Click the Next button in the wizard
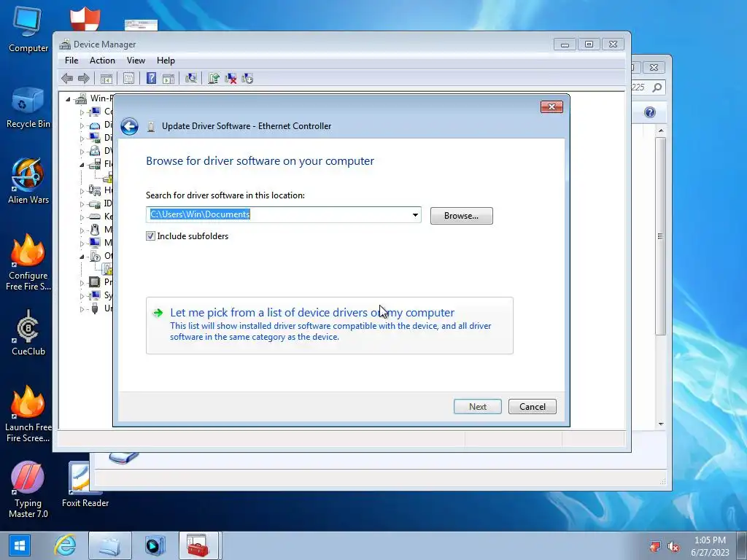 tap(477, 407)
